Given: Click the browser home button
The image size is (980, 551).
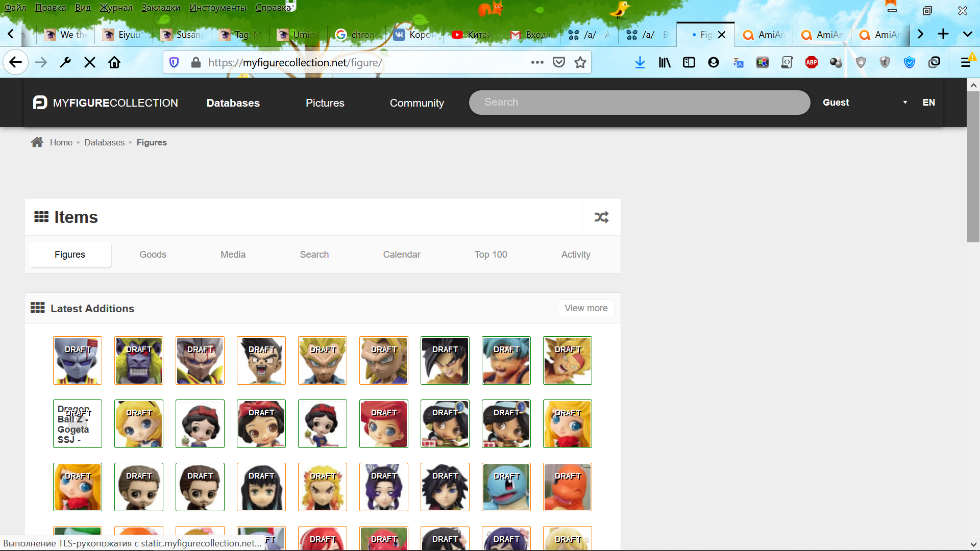Looking at the screenshot, I should pyautogui.click(x=114, y=63).
